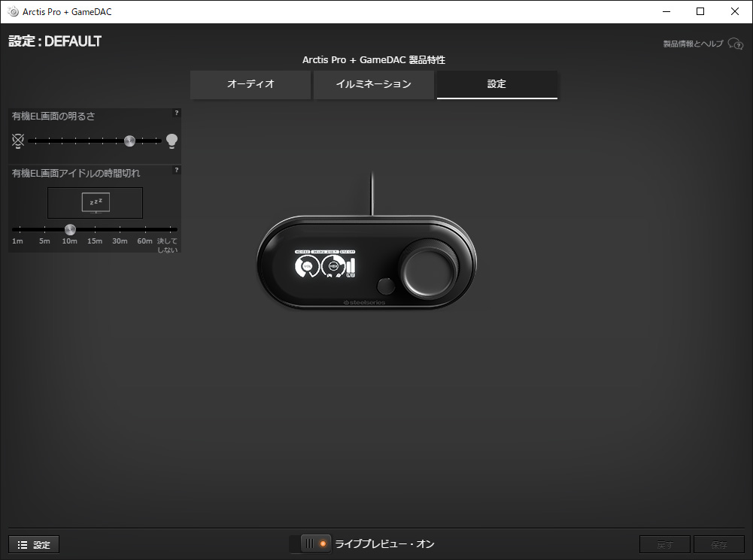Click the GameDAC small round button

click(x=386, y=286)
